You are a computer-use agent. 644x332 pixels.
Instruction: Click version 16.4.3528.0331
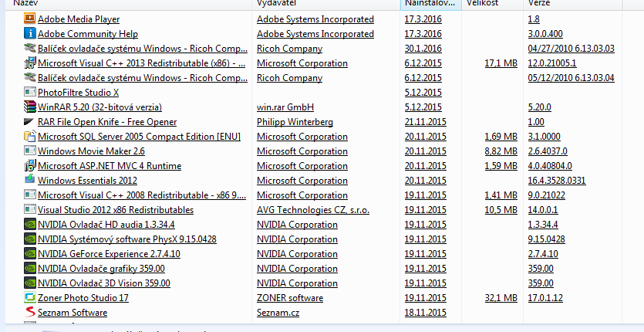pyautogui.click(x=557, y=181)
